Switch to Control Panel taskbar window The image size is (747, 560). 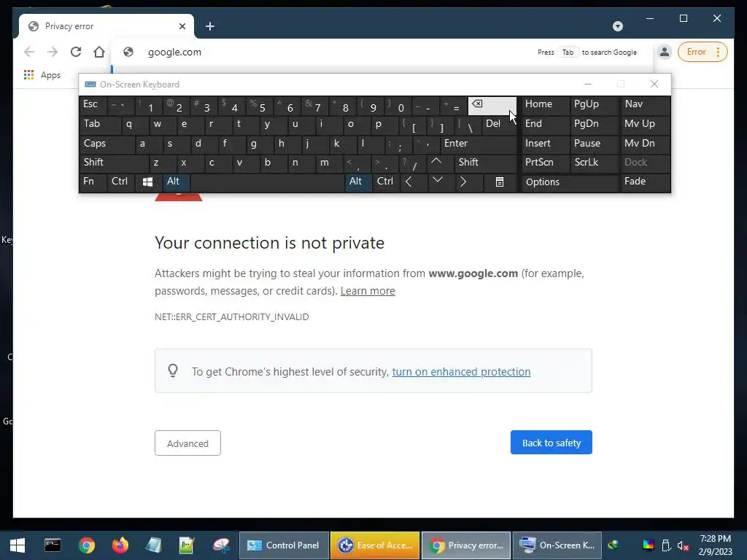284,545
